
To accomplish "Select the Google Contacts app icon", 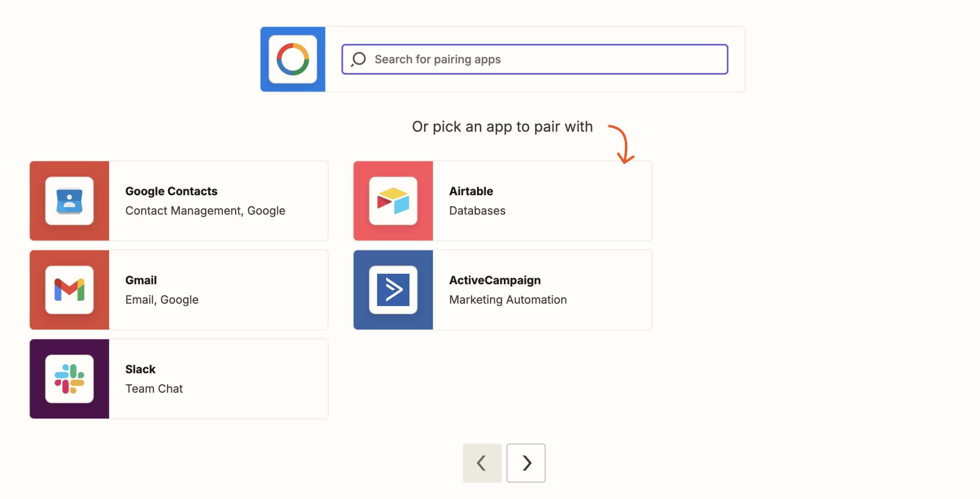I will click(69, 201).
